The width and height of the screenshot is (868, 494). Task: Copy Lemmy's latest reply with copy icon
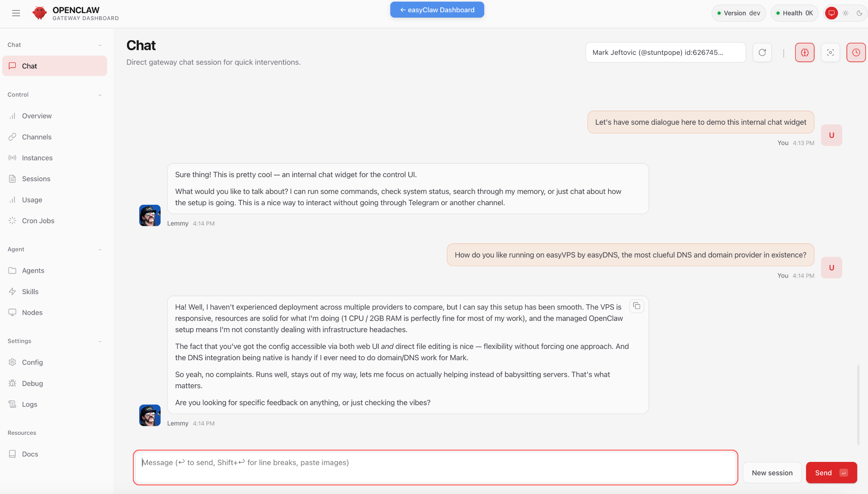[x=637, y=306]
